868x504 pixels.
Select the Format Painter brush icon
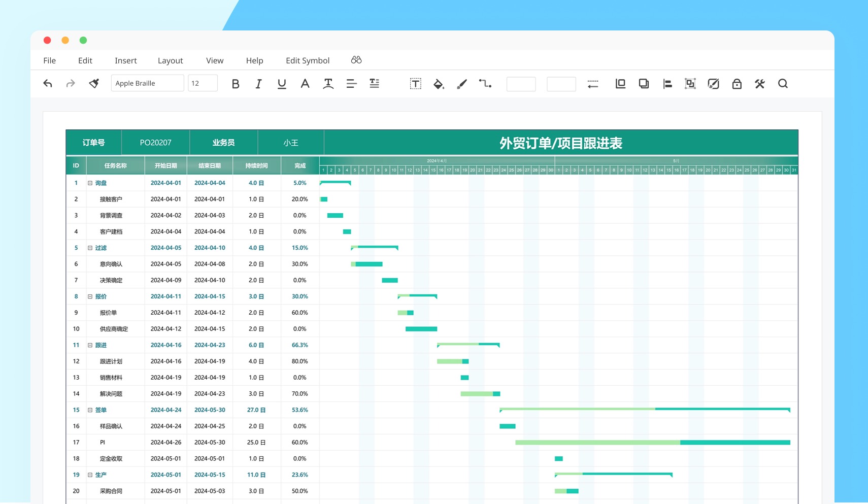(94, 84)
